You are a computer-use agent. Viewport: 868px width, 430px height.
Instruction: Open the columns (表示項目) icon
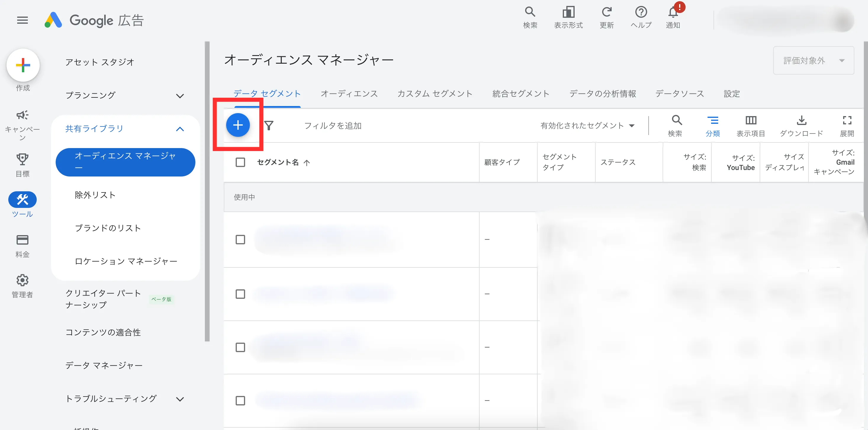(x=750, y=121)
